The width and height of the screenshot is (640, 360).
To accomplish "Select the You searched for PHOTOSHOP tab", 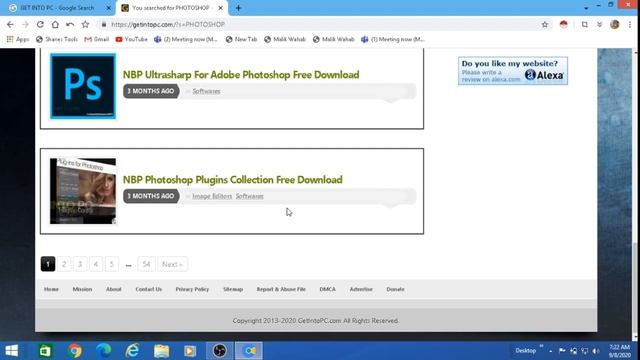I will point(171,8).
